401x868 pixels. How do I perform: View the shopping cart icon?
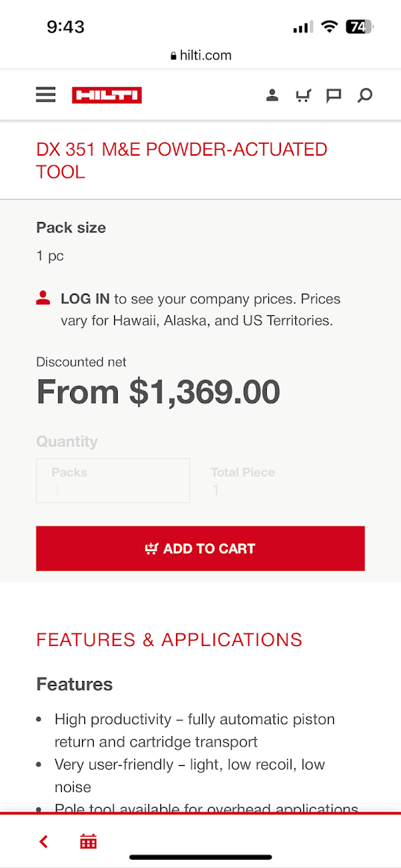pyautogui.click(x=303, y=96)
